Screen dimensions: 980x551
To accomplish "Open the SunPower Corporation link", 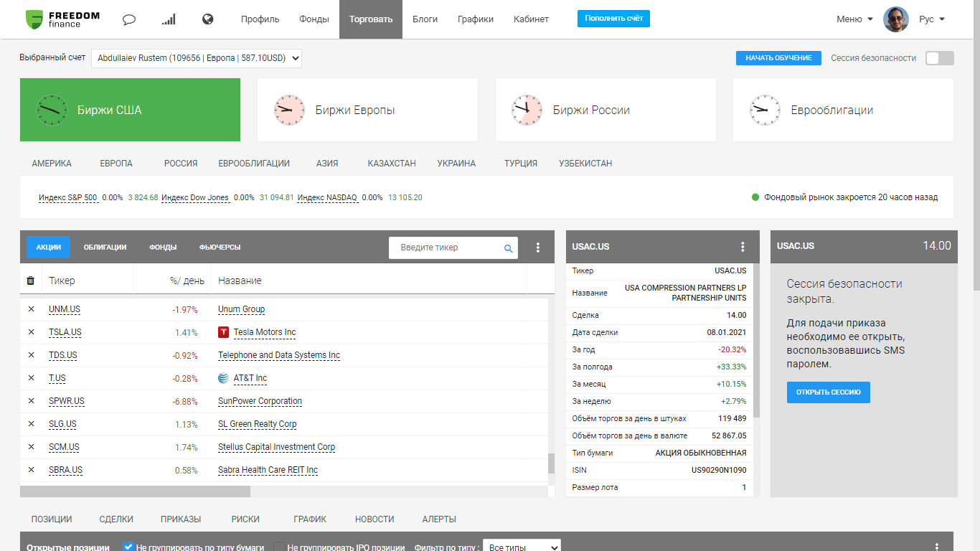I will [260, 401].
